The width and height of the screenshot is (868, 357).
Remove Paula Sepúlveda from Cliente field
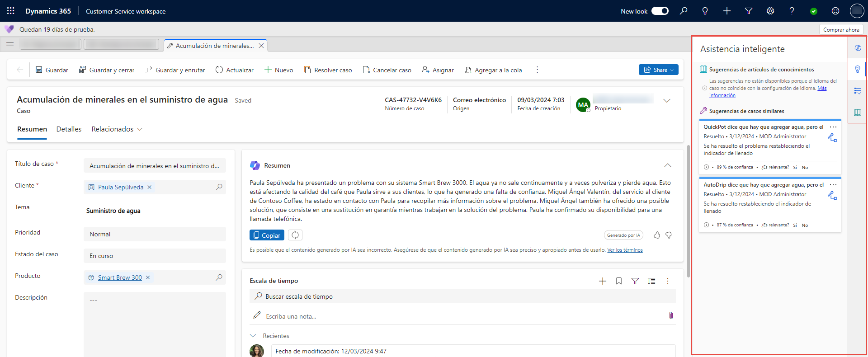tap(150, 187)
